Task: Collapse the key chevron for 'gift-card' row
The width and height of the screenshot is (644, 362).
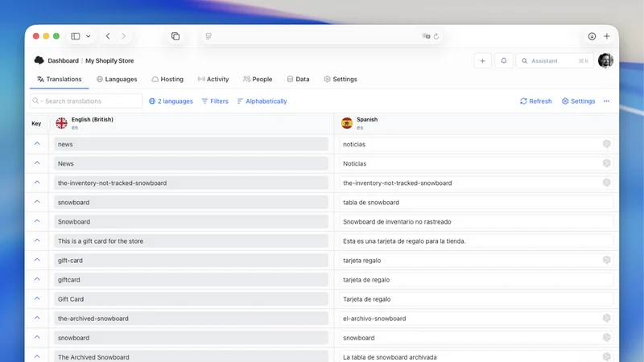Action: [37, 260]
